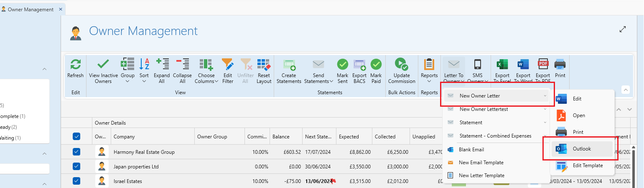
Task: Select New Owner Lettertest menu item
Action: 496,109
